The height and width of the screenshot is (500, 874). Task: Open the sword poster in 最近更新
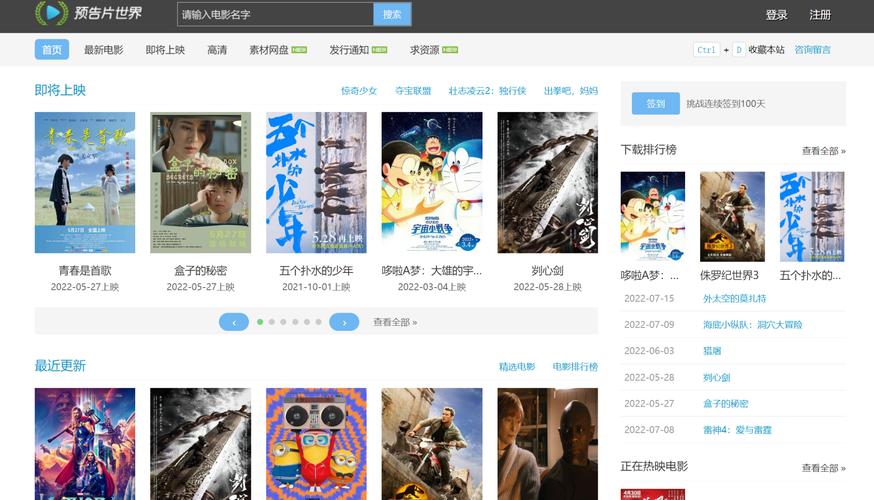tap(201, 444)
